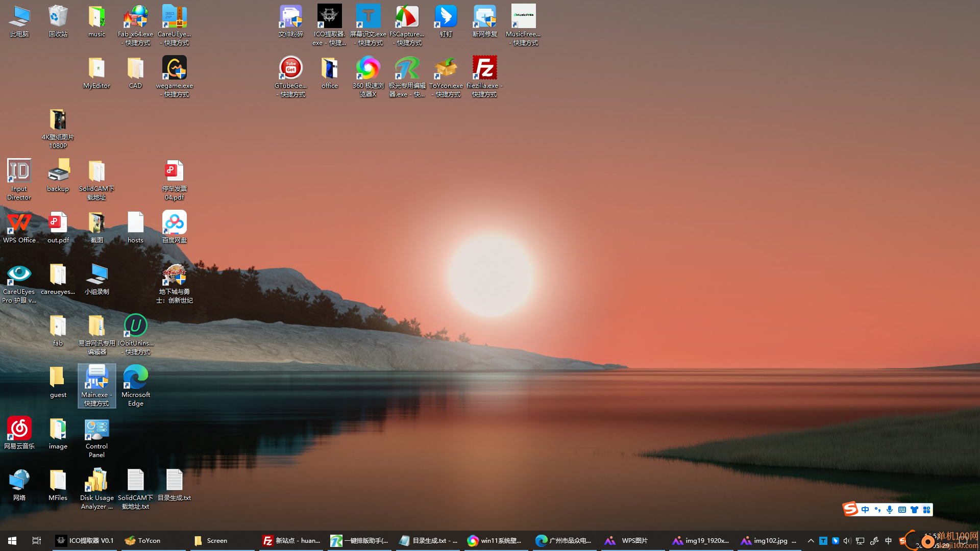Select the WPS Office icon
Image resolution: width=980 pixels, height=551 pixels.
[19, 228]
